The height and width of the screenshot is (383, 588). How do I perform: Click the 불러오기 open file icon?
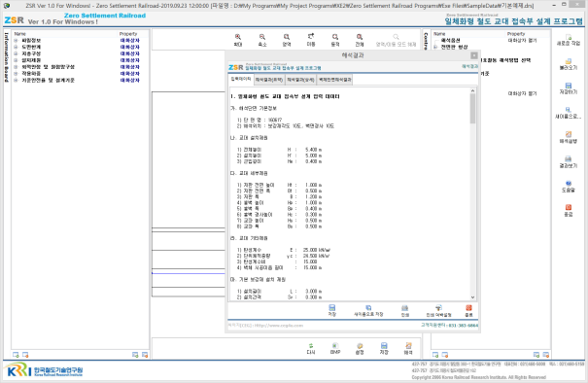569,64
